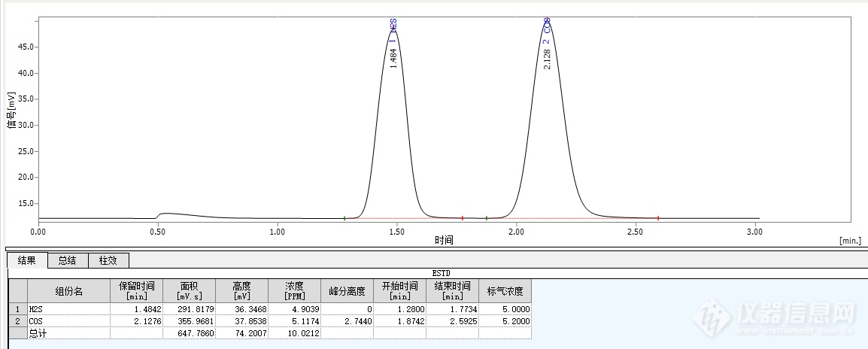The image size is (868, 349).
Task: Select retention time value 2.1276
Action: [x=136, y=320]
